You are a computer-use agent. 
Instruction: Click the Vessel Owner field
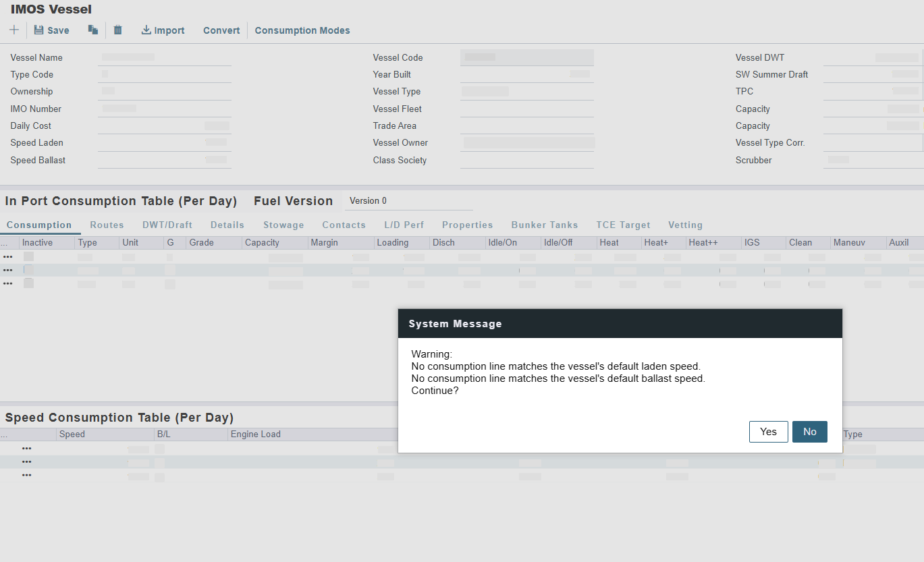[x=527, y=143]
